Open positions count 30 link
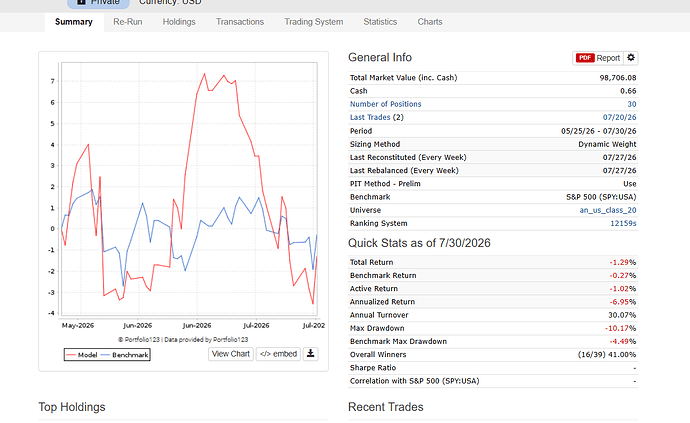The height and width of the screenshot is (423, 690). point(632,104)
